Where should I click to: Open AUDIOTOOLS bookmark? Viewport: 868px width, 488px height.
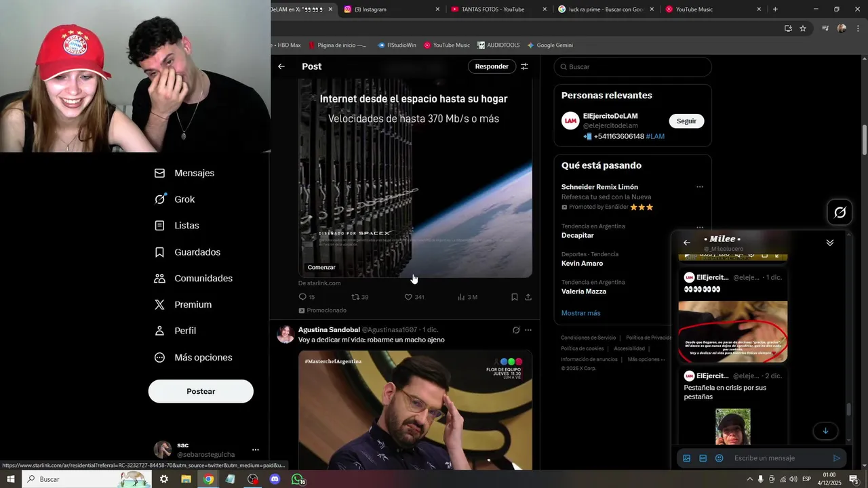pos(498,45)
